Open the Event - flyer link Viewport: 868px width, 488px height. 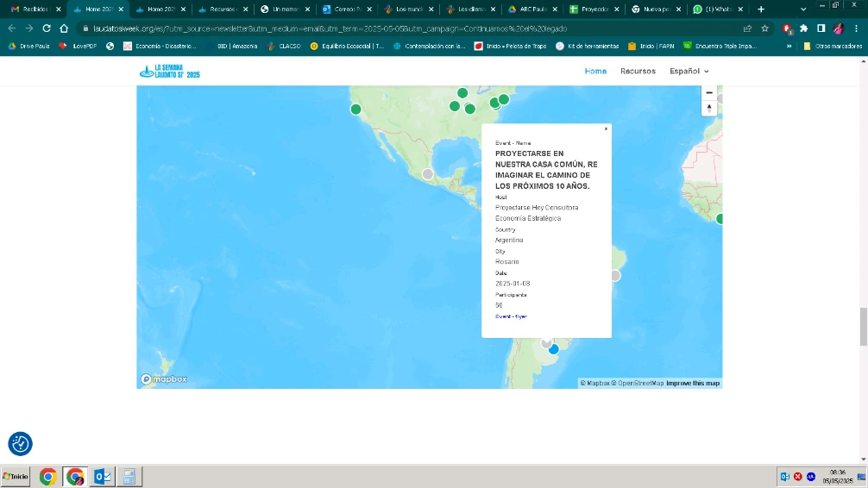point(511,316)
